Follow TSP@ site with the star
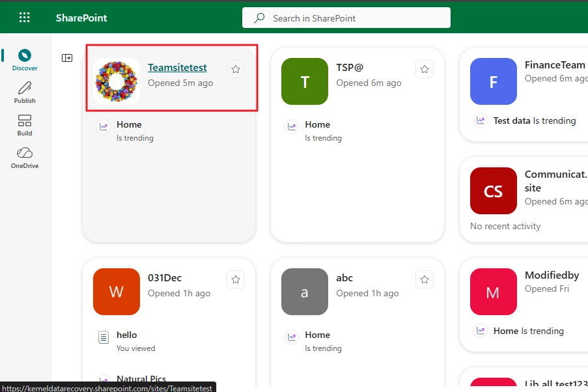This screenshot has width=588, height=392. point(425,69)
